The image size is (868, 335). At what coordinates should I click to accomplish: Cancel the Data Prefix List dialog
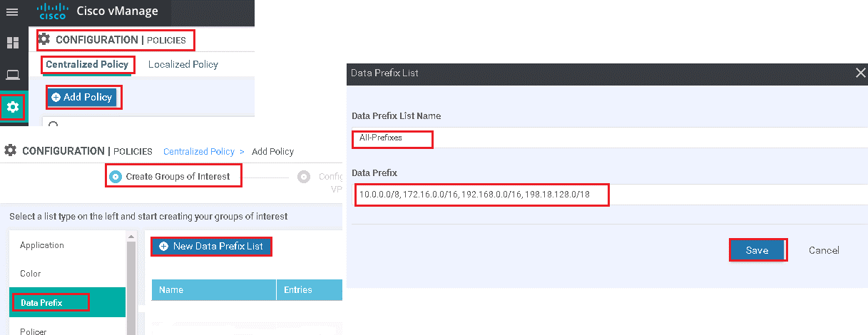click(824, 250)
